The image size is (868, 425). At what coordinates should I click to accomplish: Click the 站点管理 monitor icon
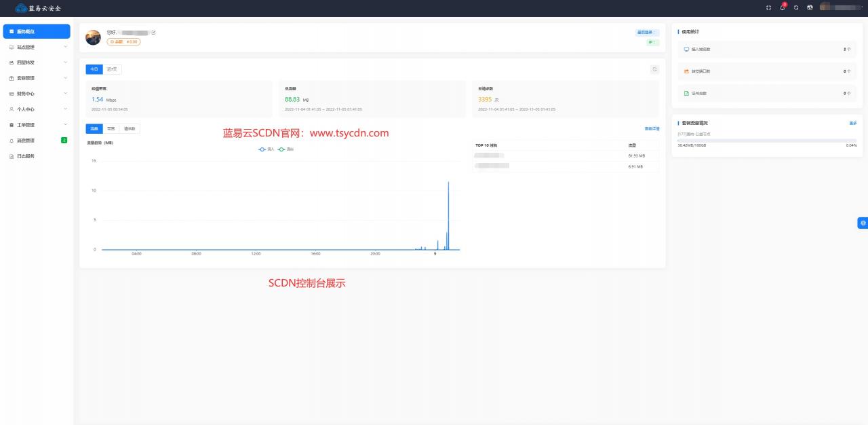coord(12,47)
